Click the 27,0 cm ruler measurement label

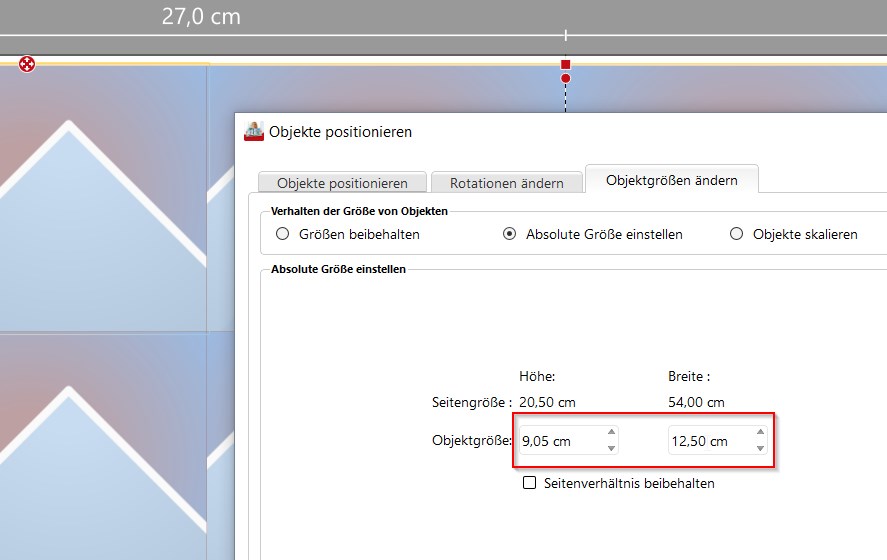(201, 16)
